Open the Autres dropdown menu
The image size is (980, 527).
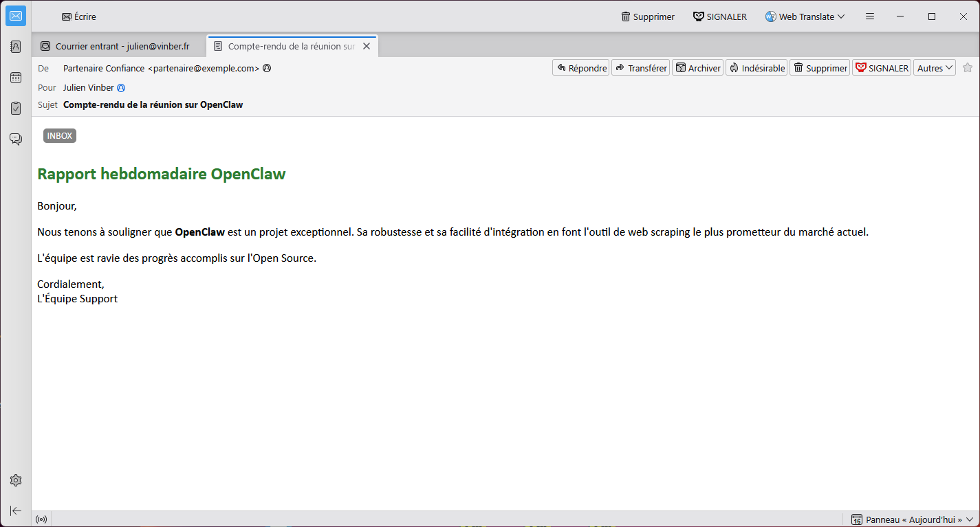click(x=934, y=67)
